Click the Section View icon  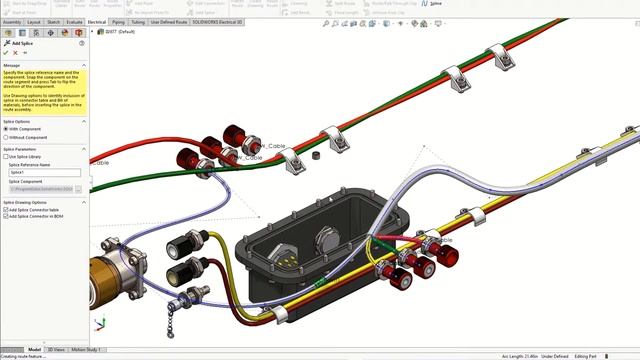(353, 24)
